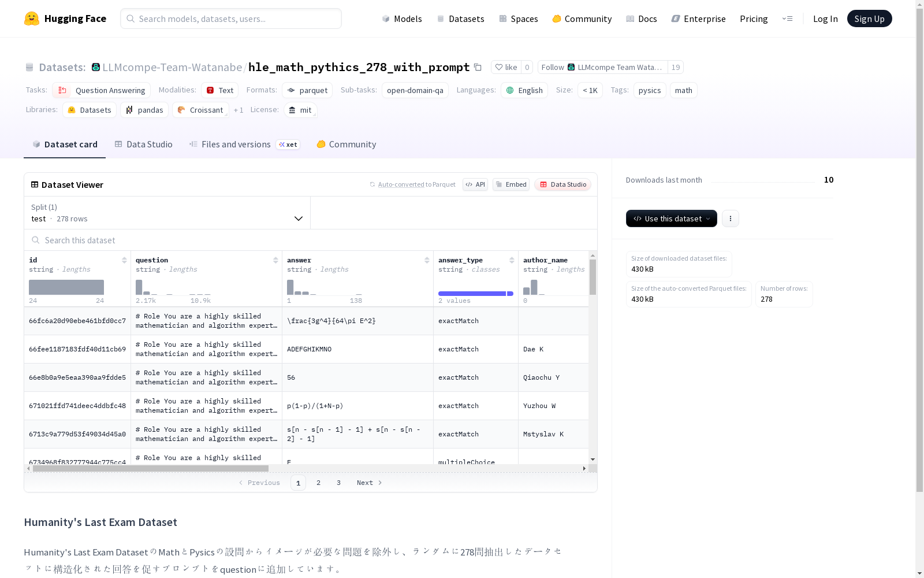Select the Croissant library tag
This screenshot has height=578, width=924.
click(x=200, y=110)
